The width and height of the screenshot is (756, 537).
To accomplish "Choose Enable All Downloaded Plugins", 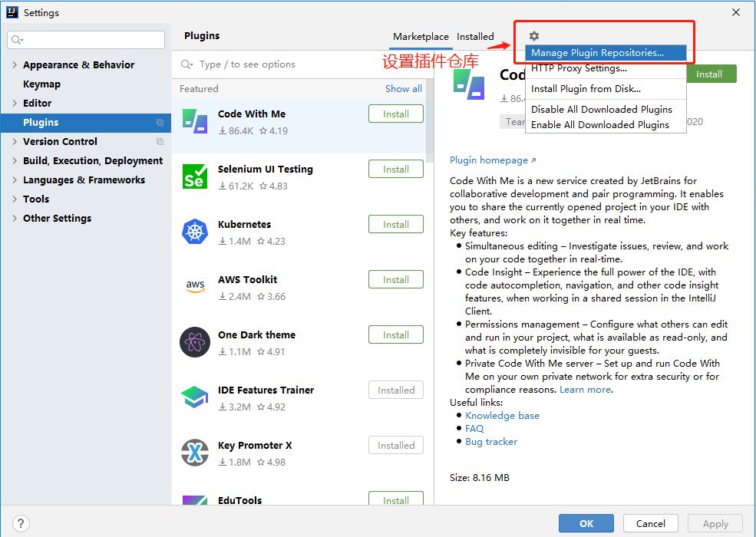I will 606,125.
